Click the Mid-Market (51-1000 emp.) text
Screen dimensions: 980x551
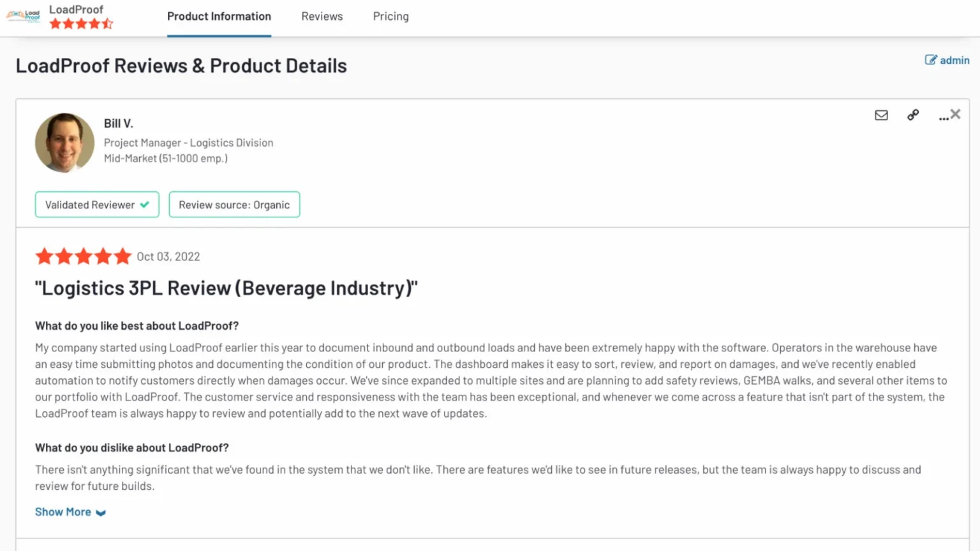pyautogui.click(x=166, y=158)
